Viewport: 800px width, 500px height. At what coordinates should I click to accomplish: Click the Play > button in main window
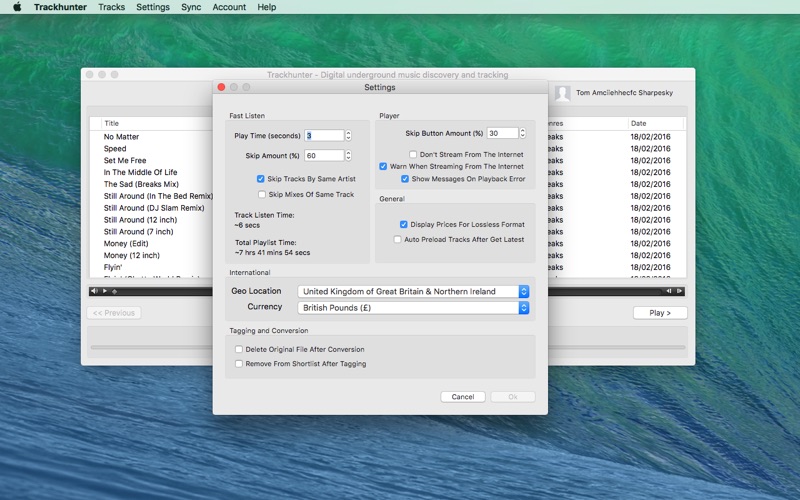click(x=660, y=313)
